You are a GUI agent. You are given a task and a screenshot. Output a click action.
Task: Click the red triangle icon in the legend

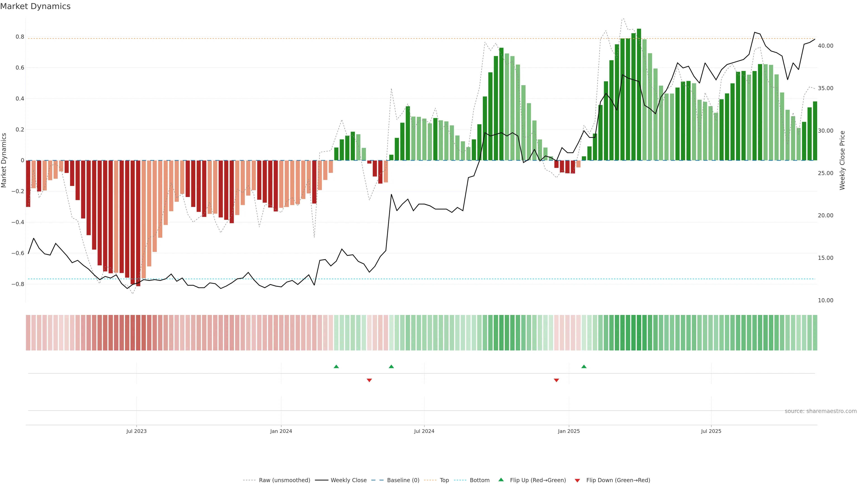click(577, 480)
